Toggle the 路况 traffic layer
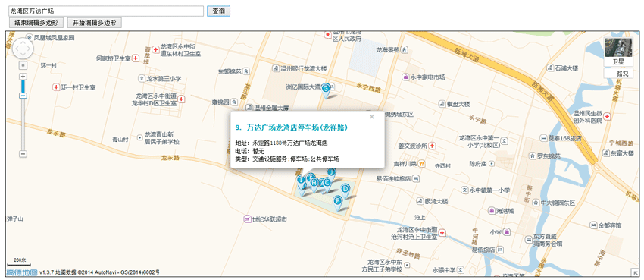Image resolution: width=644 pixels, height=280 pixels. coord(618,74)
